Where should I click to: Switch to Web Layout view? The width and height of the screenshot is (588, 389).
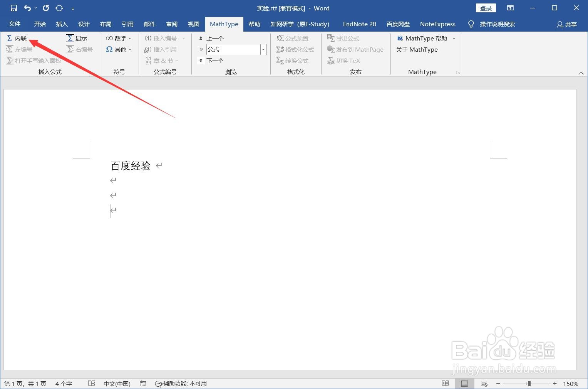[x=484, y=384]
